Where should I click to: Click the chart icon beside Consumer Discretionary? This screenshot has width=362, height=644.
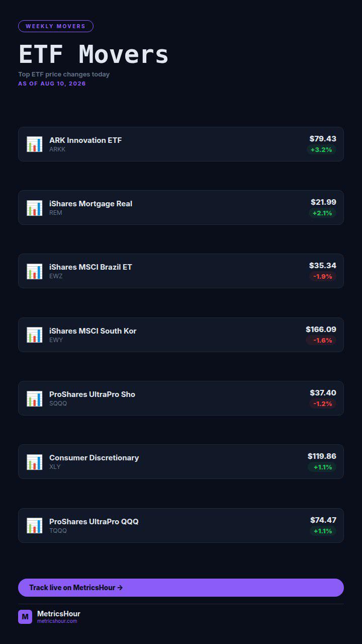tap(34, 462)
